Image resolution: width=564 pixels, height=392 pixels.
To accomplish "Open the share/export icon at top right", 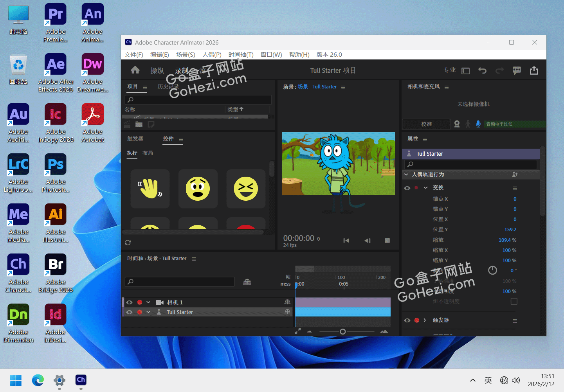I will 534,70.
